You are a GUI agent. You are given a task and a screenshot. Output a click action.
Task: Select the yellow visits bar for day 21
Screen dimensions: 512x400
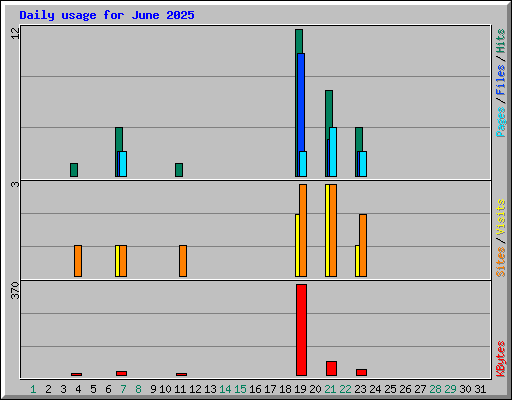click(327, 230)
